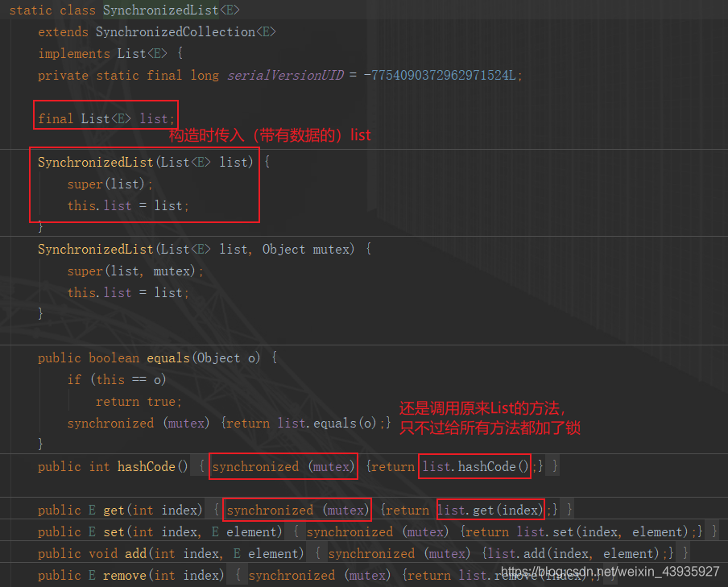The image size is (728, 587).
Task: Click the 'final List<E> list;' field declaration
Action: (x=104, y=118)
